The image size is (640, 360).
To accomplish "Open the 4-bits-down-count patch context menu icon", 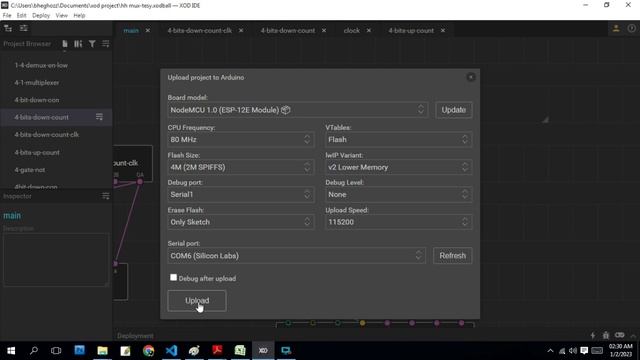I will pos(99,117).
